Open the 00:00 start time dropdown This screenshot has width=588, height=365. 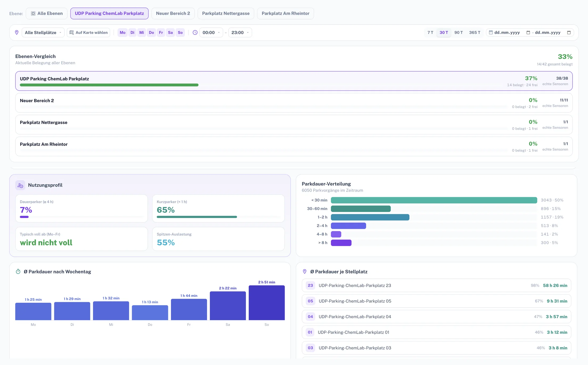pos(211,32)
